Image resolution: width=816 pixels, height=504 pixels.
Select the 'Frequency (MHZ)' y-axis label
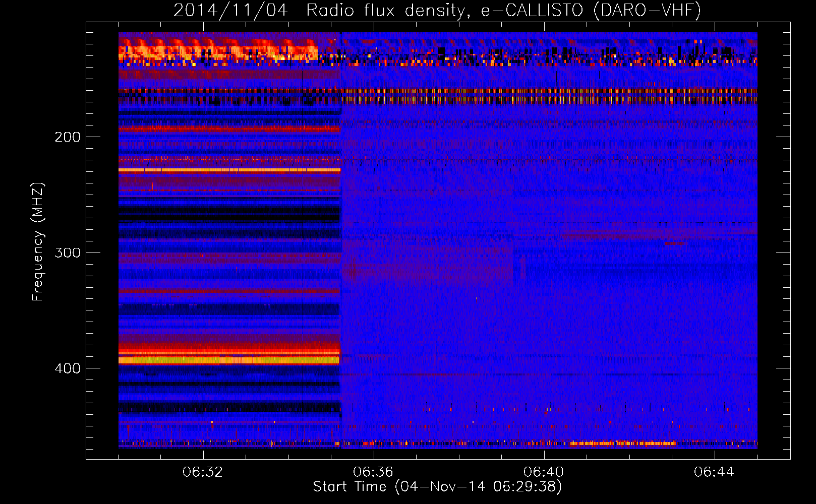[x=38, y=242]
